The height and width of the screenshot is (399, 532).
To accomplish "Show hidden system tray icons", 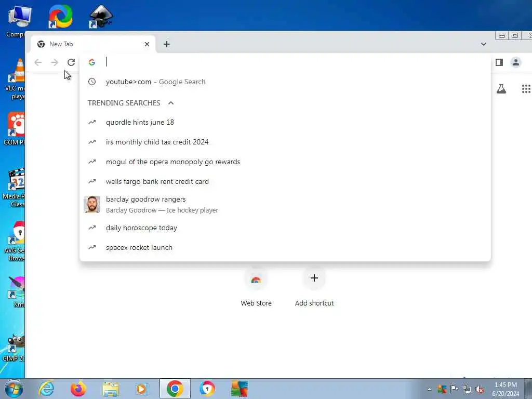I will coord(430,389).
